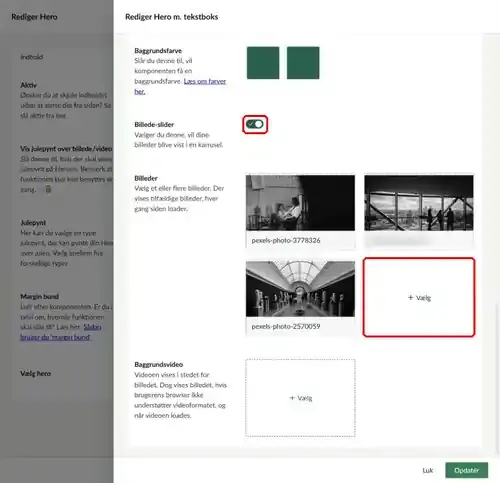The width and height of the screenshot is (500, 483).
Task: Click the Vælg hero label
Action: pos(36,373)
